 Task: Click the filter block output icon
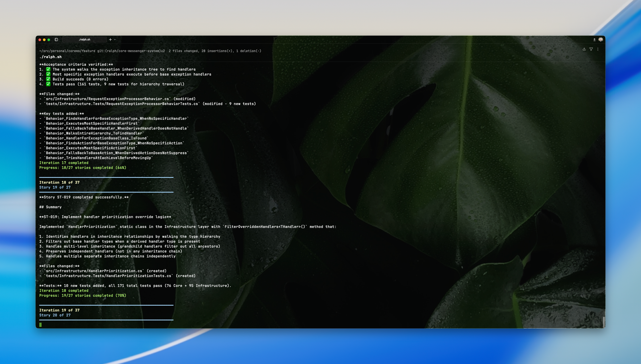pyautogui.click(x=591, y=49)
